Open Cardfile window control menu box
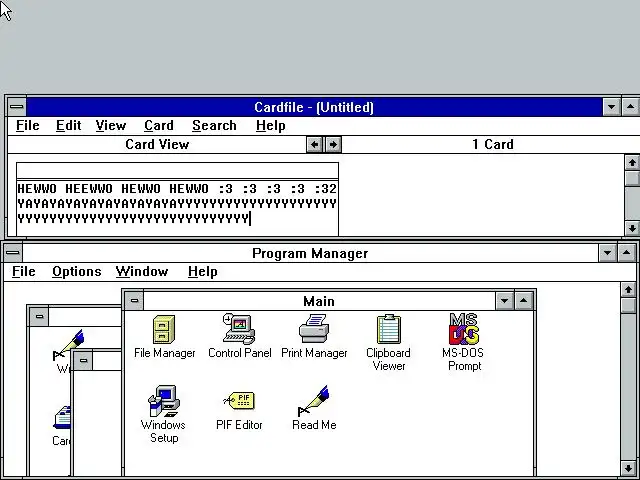Screen dimensions: 640x480 17,107
